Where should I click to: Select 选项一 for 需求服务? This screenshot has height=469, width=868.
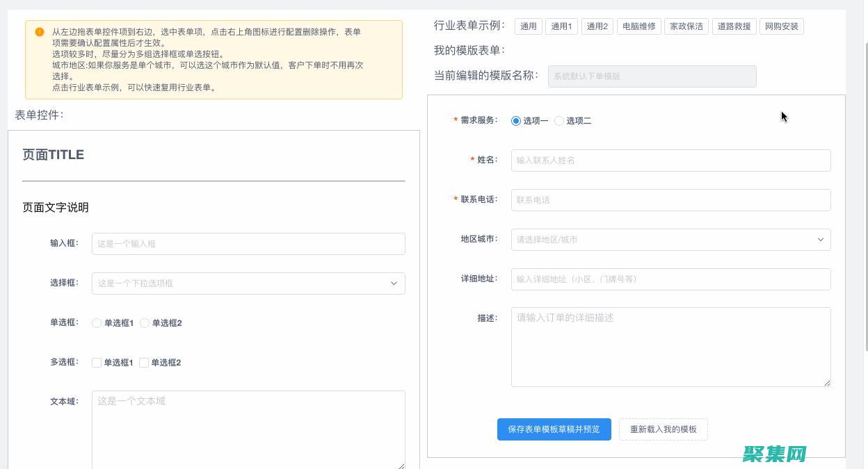[x=515, y=120]
